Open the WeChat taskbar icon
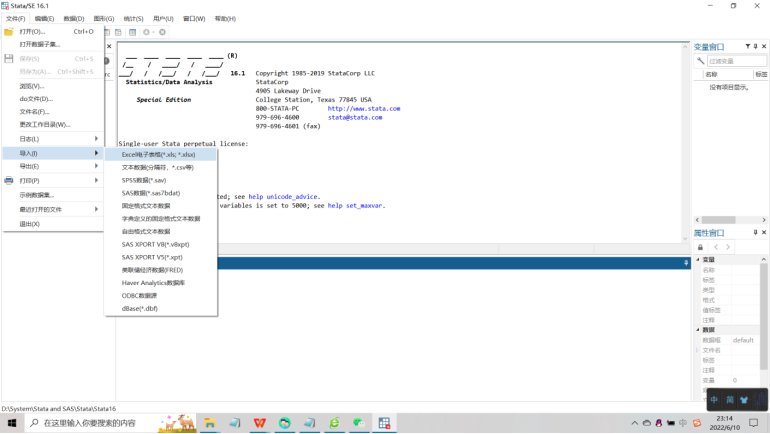 pyautogui.click(x=359, y=423)
